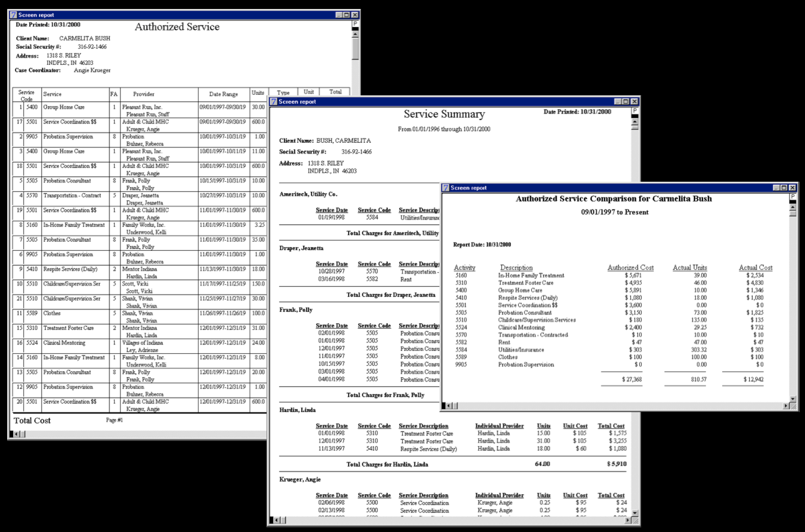Click scroll left arrow in Service Summary window
Screen dimensions: 805x532
click(x=276, y=520)
